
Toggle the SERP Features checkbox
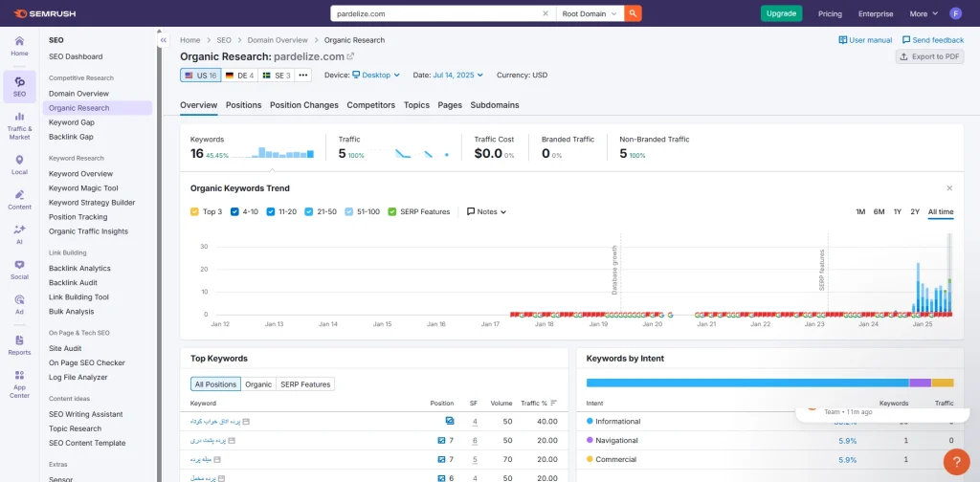(391, 211)
